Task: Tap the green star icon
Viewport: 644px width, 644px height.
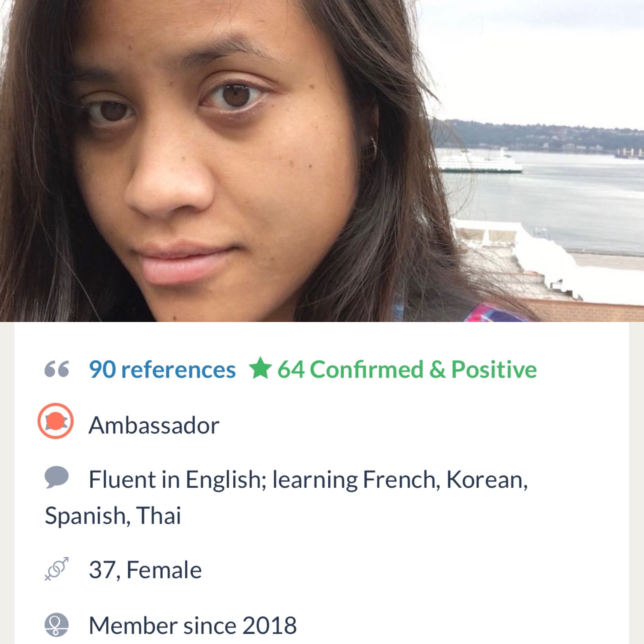Action: click(260, 368)
